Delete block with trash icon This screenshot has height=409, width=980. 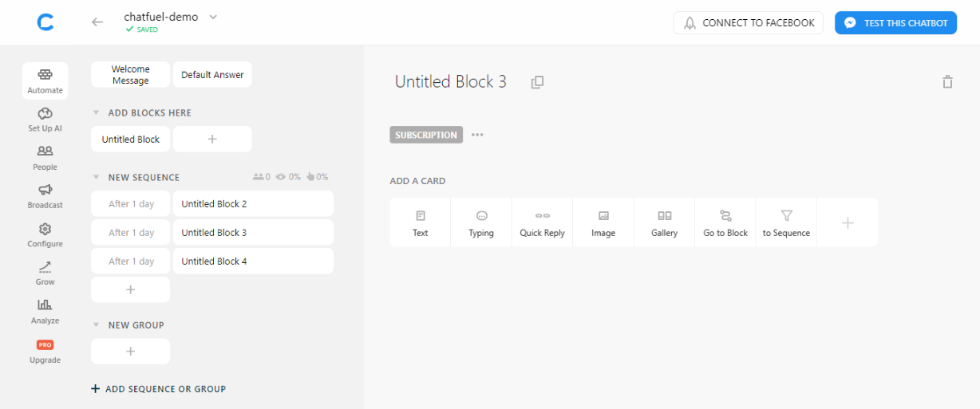coord(947,82)
